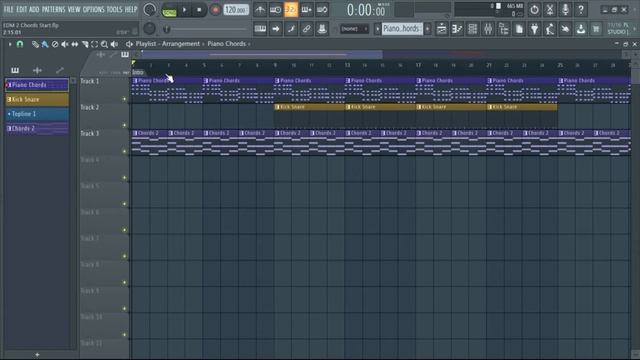Click the 120.000 tempo field
Viewport: 640px width, 360px height.
[x=236, y=9]
